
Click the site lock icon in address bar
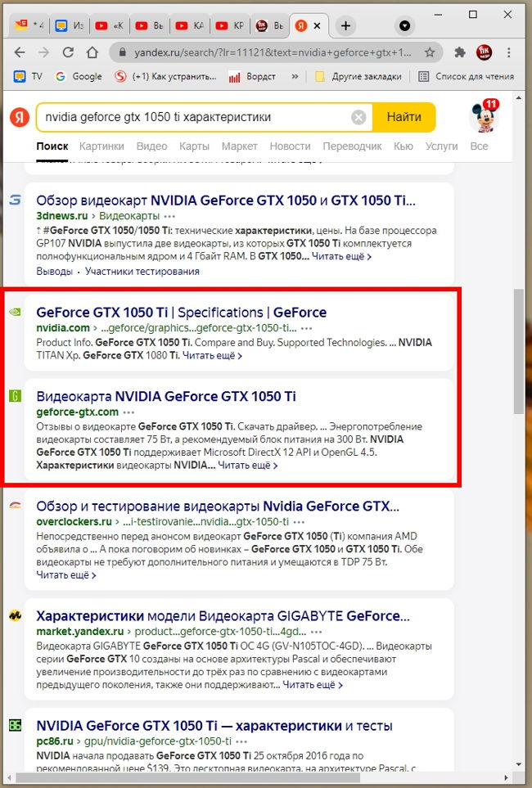122,52
